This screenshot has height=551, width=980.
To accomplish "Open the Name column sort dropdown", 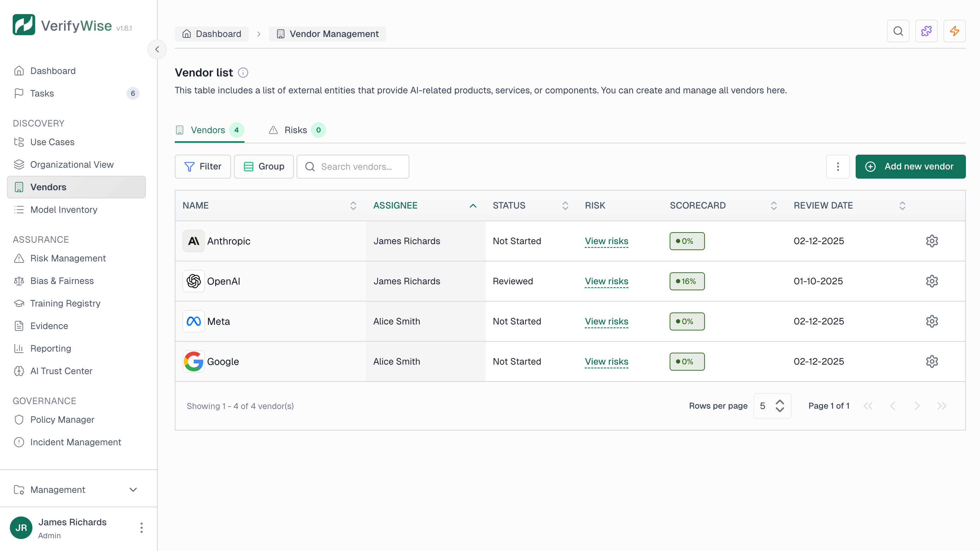I will [353, 205].
